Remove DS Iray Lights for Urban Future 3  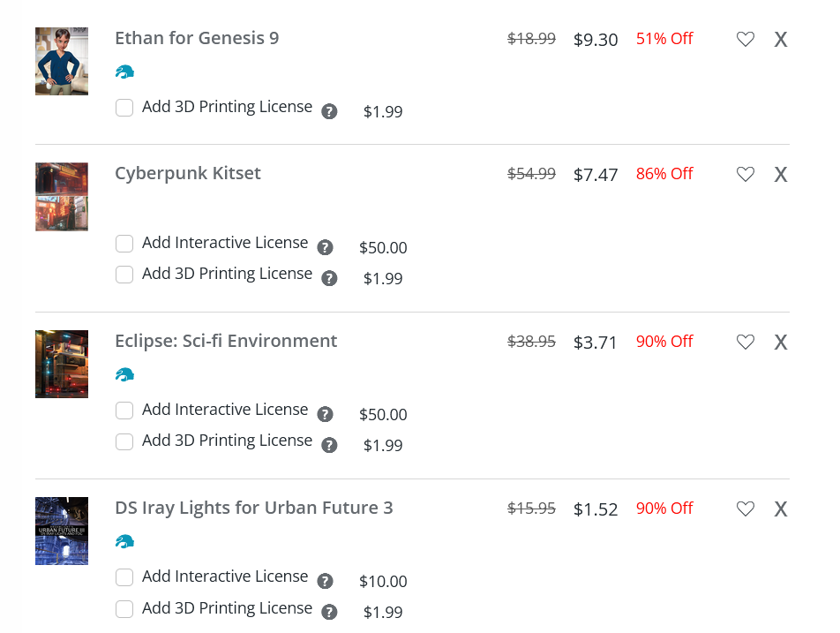pyautogui.click(x=781, y=509)
